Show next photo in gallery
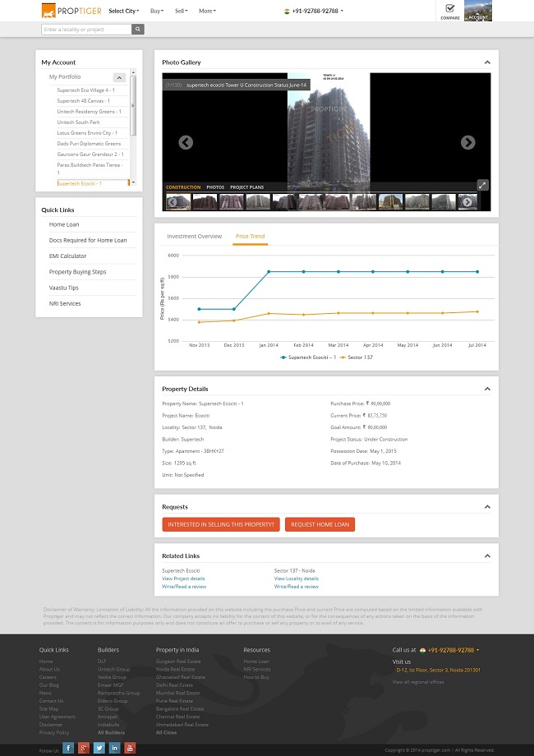Viewport: 534px width, 756px height. [x=467, y=142]
